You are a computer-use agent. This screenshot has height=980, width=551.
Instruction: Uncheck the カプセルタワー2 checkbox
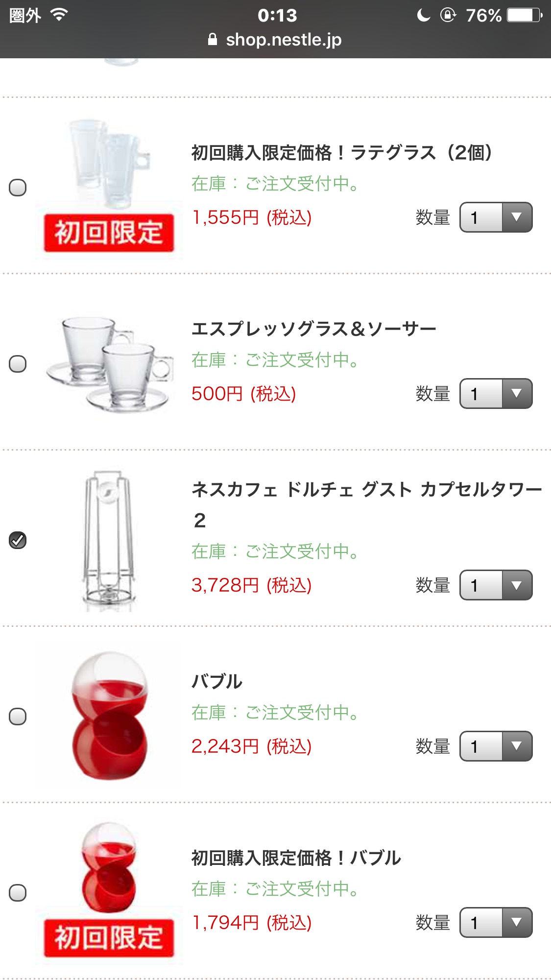click(x=18, y=540)
